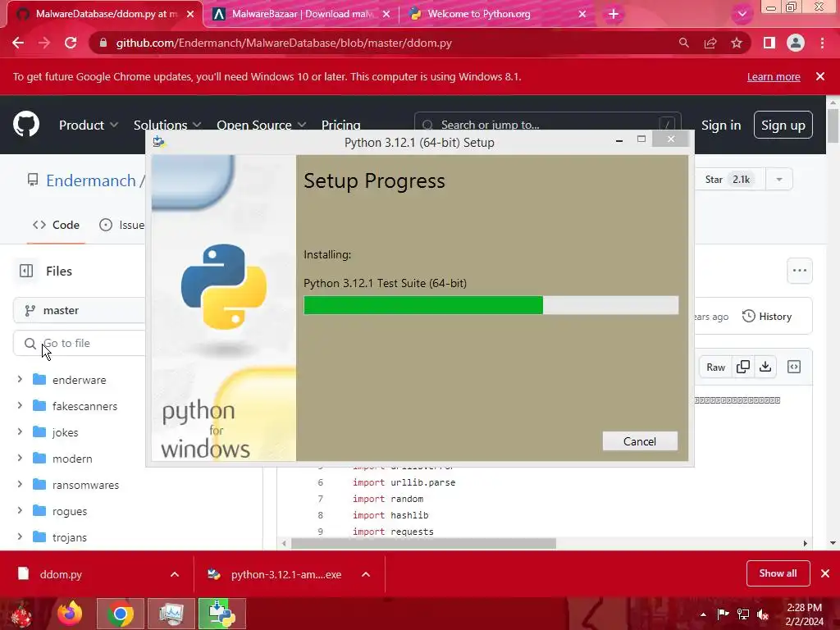
Task: View the Raw file
Action: [x=715, y=367]
